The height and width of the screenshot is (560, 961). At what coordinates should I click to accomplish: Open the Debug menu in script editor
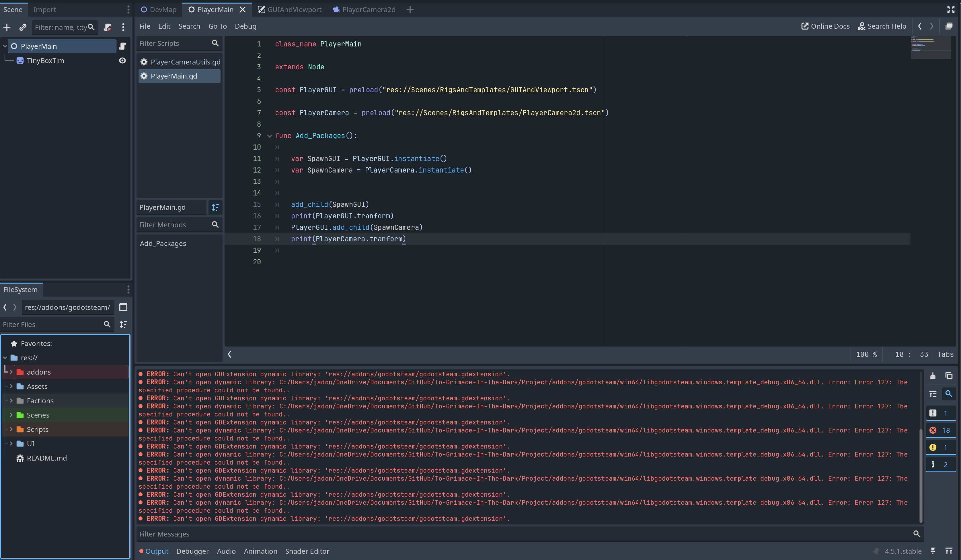(x=245, y=26)
